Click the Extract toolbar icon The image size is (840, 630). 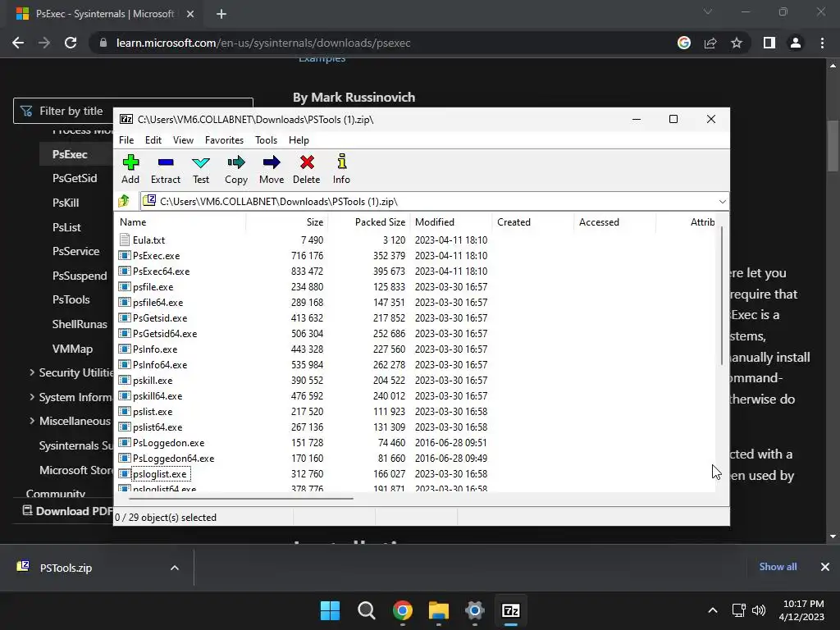tap(166, 162)
